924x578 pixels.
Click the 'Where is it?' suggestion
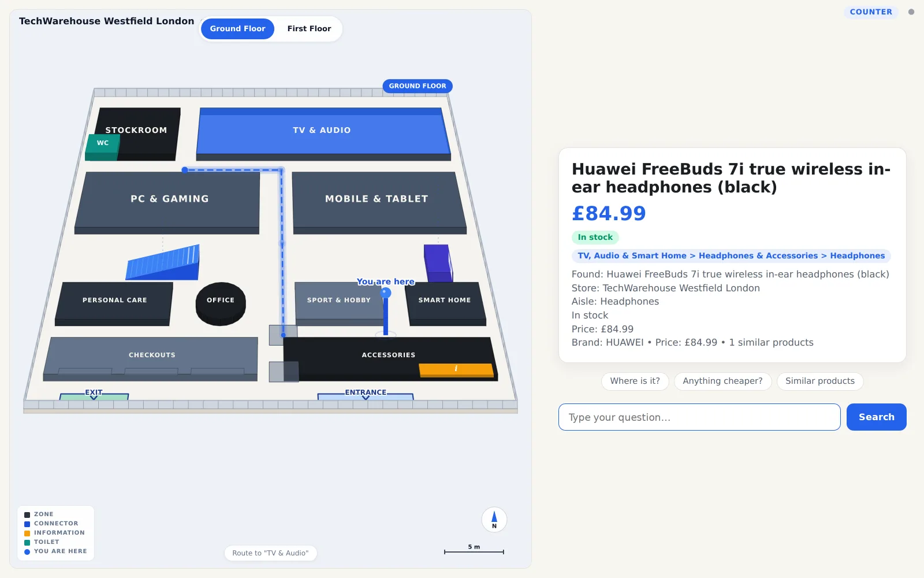[635, 381]
